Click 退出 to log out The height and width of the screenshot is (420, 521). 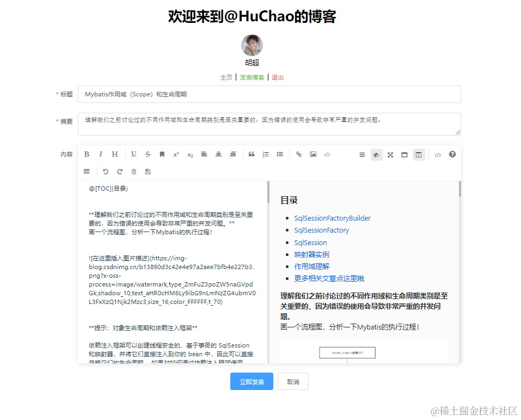pyautogui.click(x=278, y=77)
